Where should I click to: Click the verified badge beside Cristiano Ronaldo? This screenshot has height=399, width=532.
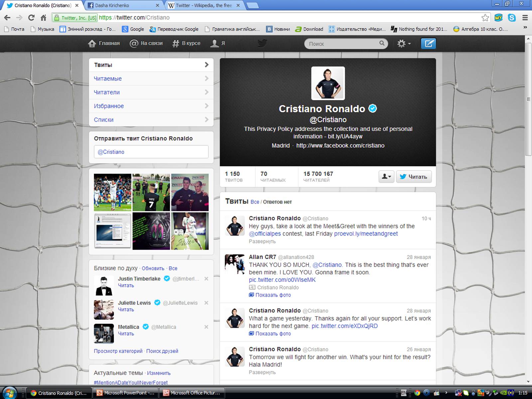(x=373, y=108)
